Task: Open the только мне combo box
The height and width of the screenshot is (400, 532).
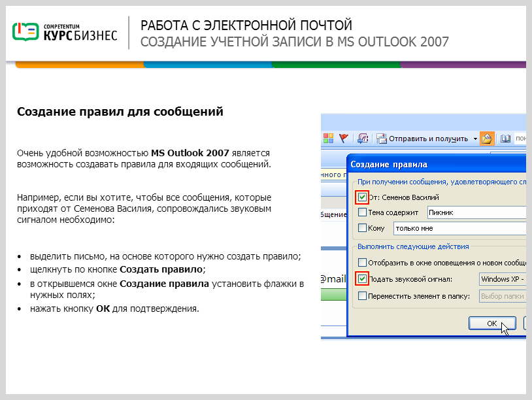Action: pos(459,228)
